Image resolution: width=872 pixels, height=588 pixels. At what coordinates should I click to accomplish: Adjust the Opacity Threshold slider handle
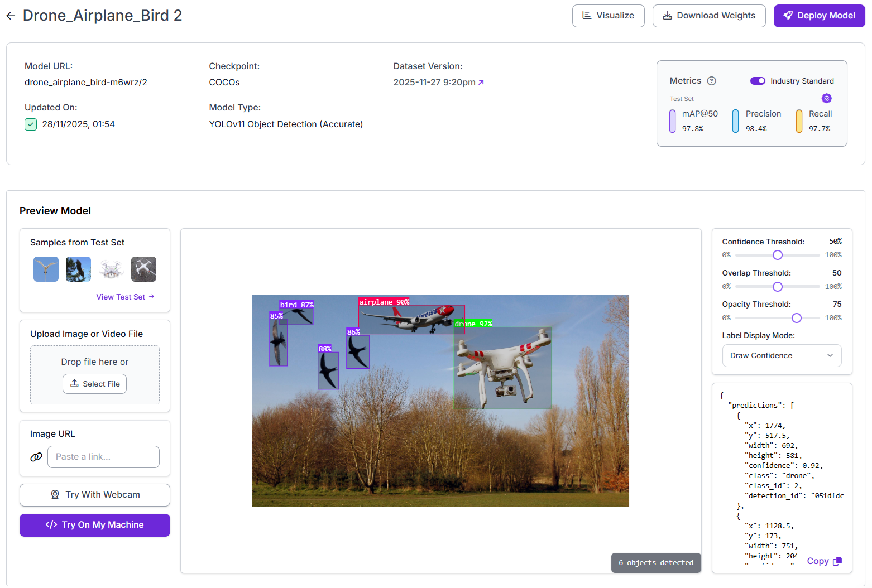797,318
